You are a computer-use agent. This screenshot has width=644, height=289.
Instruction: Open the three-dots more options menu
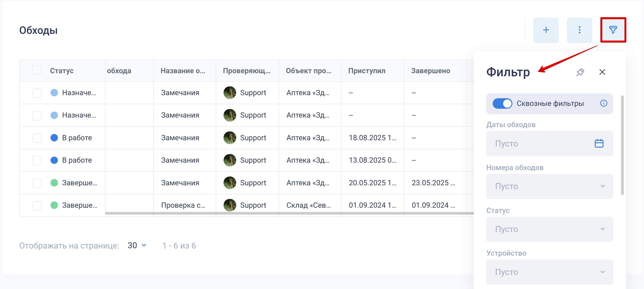579,30
